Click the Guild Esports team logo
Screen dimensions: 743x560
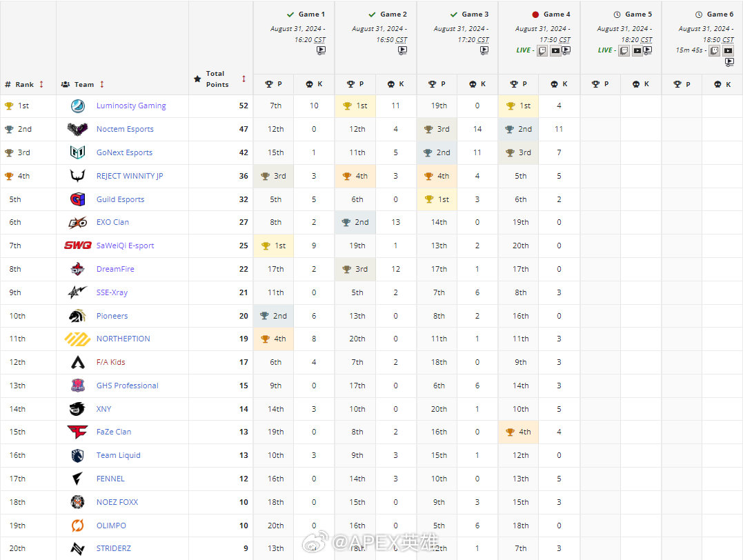(x=78, y=199)
